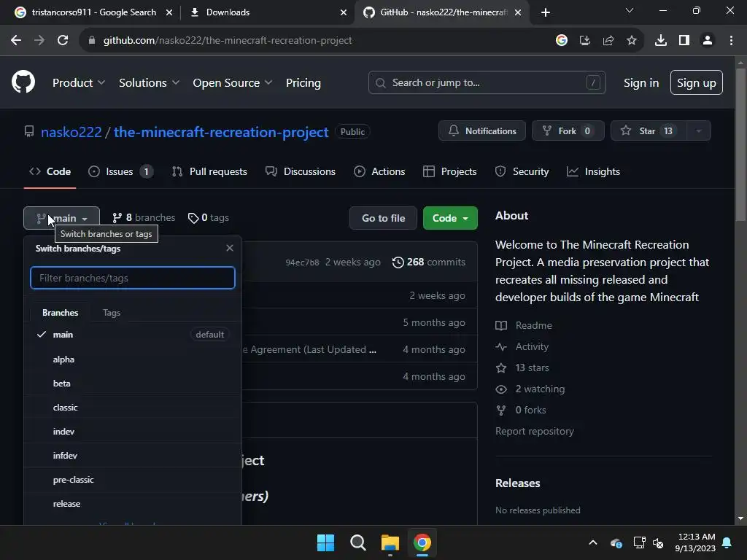Image resolution: width=747 pixels, height=560 pixels.
Task: Select the main branch entry
Action: coord(133,334)
